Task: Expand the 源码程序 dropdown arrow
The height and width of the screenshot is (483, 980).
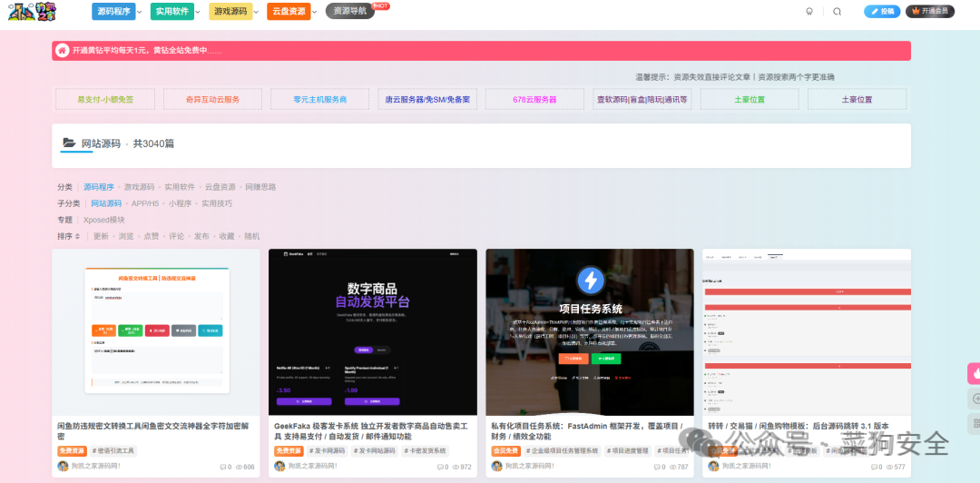Action: [140, 12]
